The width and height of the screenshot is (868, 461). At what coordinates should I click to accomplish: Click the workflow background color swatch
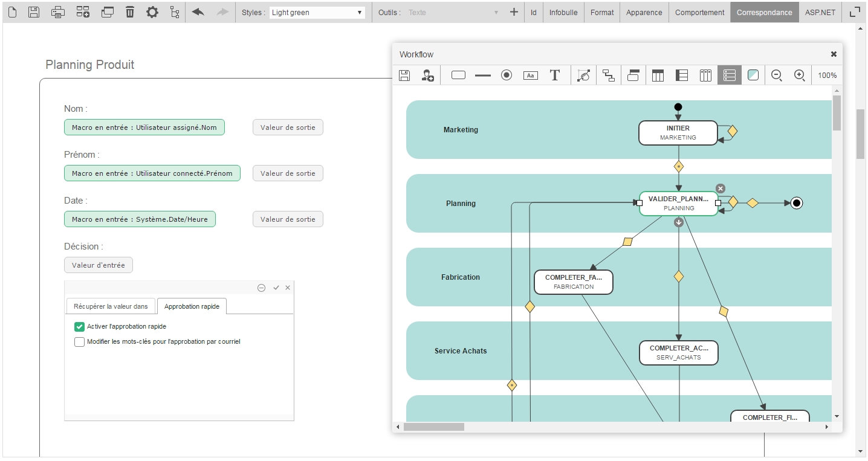(x=753, y=76)
